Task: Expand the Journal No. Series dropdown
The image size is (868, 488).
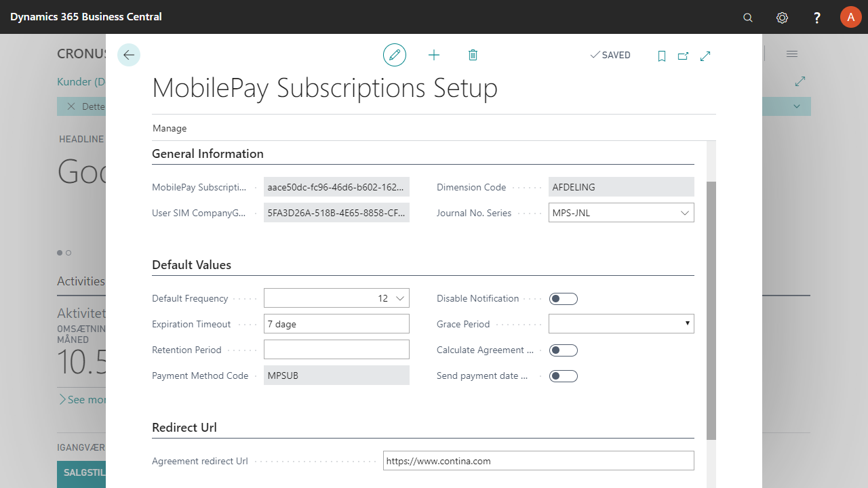Action: click(684, 213)
